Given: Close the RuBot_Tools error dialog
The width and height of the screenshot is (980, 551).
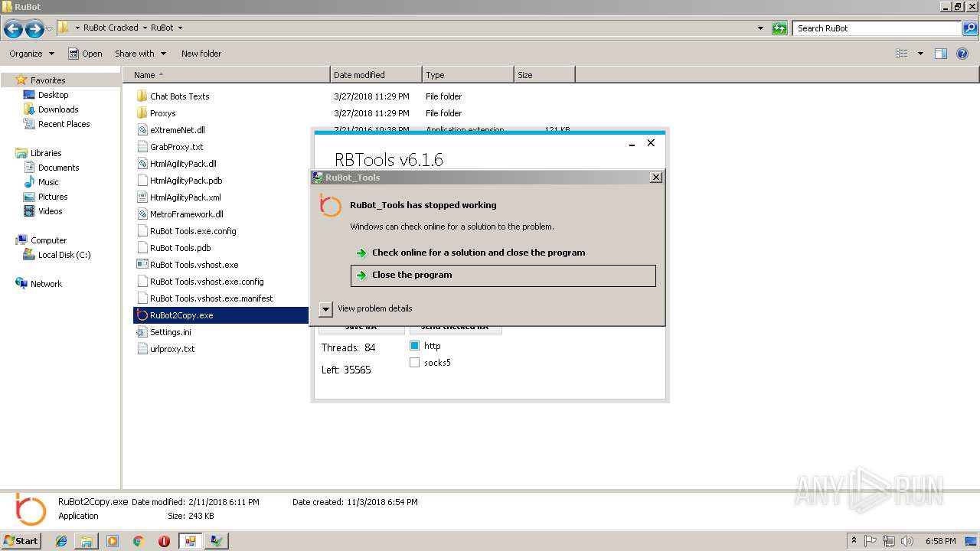Looking at the screenshot, I should (x=655, y=177).
